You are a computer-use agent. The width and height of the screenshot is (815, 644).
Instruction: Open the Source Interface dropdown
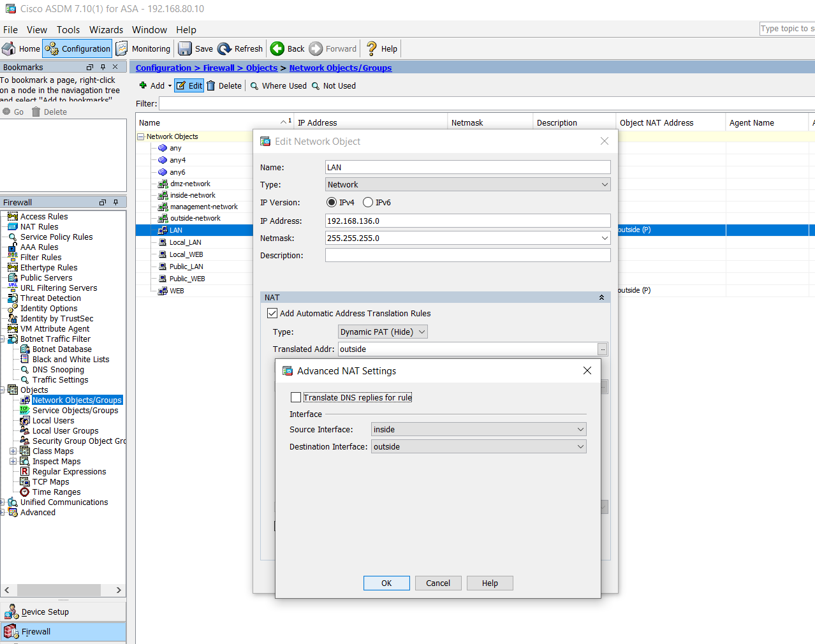(x=479, y=430)
